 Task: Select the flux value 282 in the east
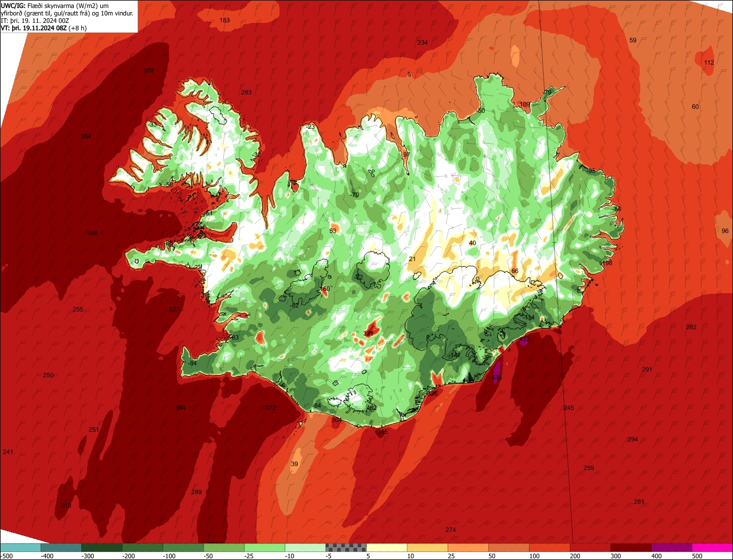[x=691, y=327]
